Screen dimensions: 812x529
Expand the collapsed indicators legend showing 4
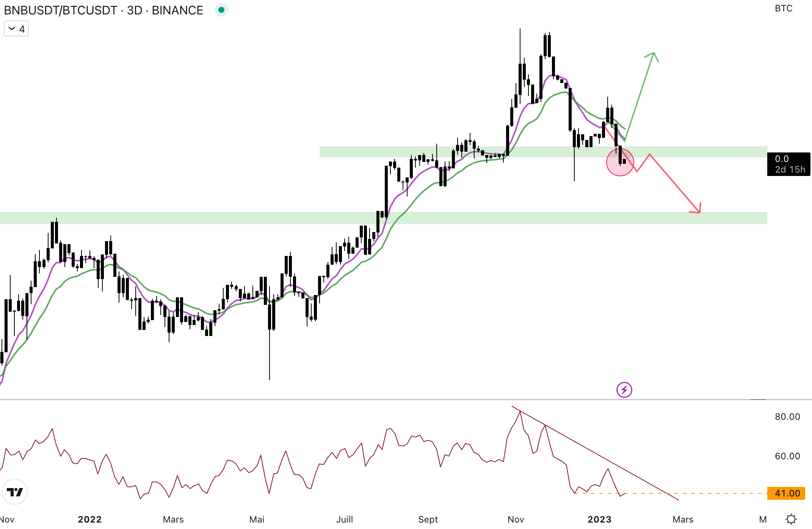point(16,29)
